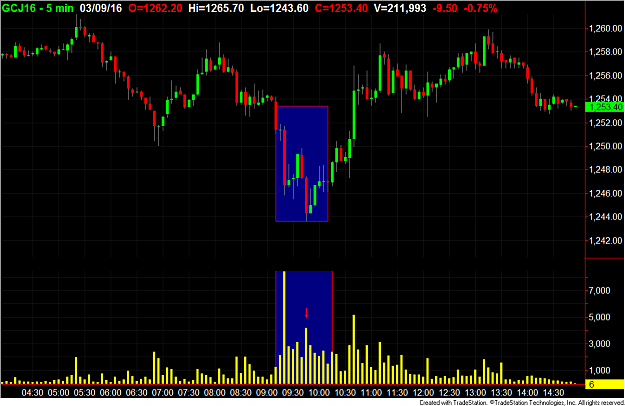Click the 1,260.00 price axis label

pyautogui.click(x=605, y=28)
